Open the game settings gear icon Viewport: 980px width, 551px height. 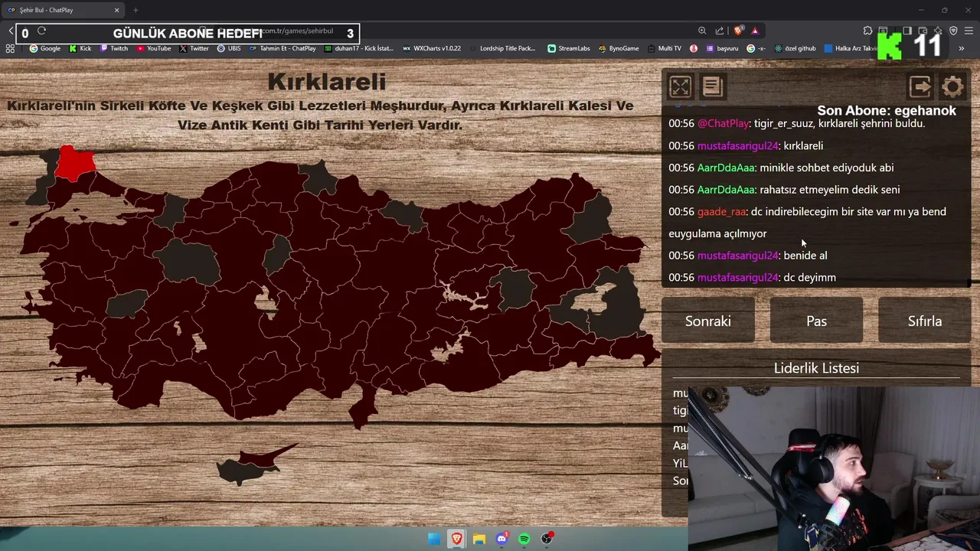(952, 86)
